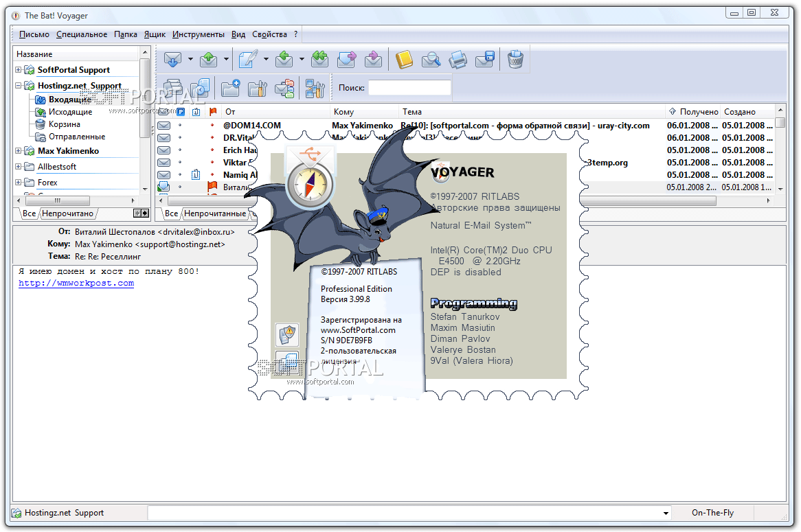Delete message with the trash bin icon

click(515, 60)
